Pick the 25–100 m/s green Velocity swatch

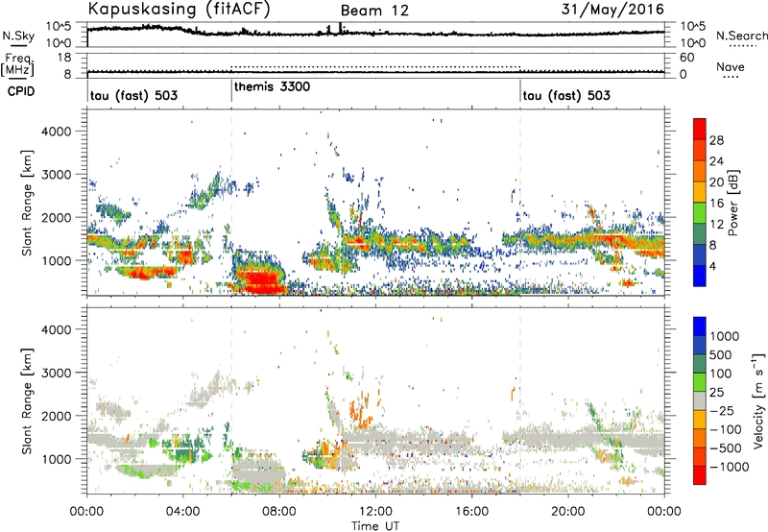click(x=700, y=382)
